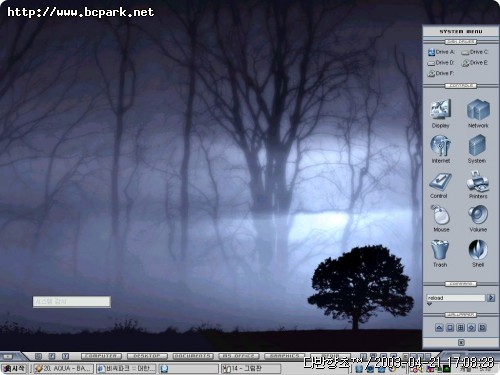The width and height of the screenshot is (500, 375).
Task: Click the first wallpaper mode icon (mountain)
Action: (x=439, y=328)
